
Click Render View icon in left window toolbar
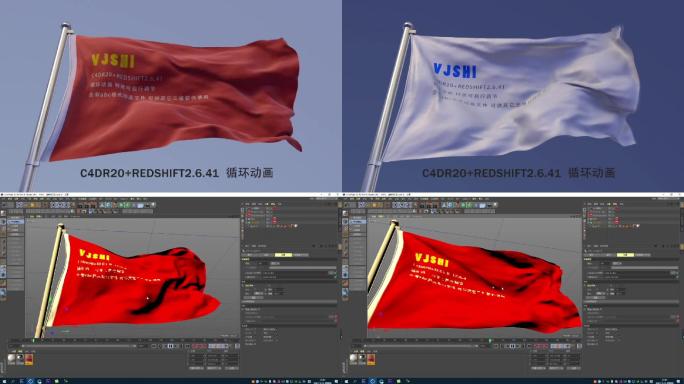(x=80, y=205)
